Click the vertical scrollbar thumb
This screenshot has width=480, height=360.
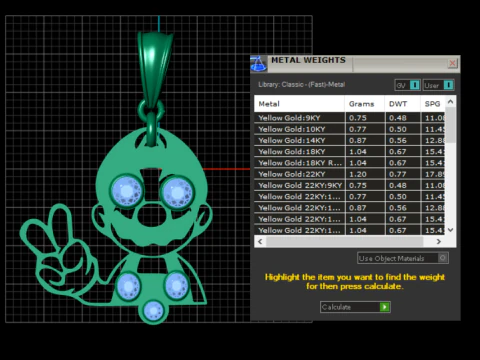pyautogui.click(x=451, y=125)
